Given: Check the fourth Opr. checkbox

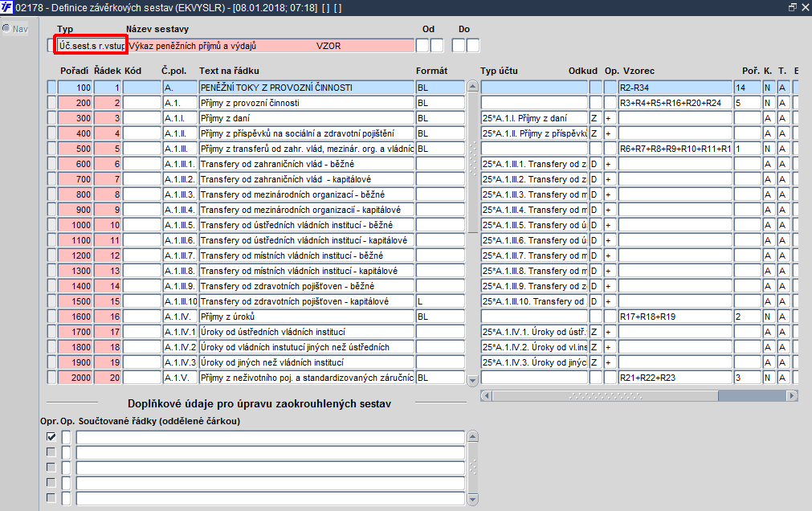Looking at the screenshot, I should point(51,483).
